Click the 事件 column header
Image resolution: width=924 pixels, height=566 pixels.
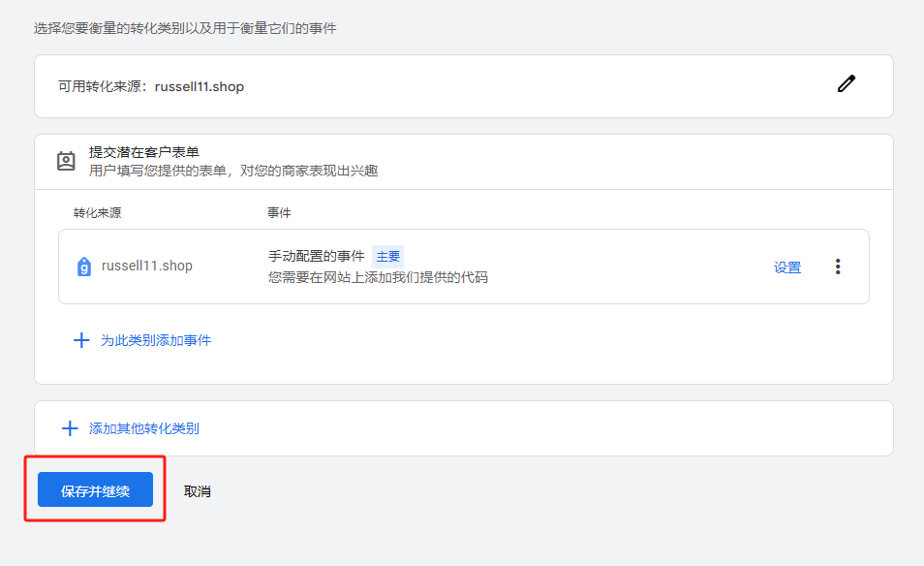click(279, 212)
